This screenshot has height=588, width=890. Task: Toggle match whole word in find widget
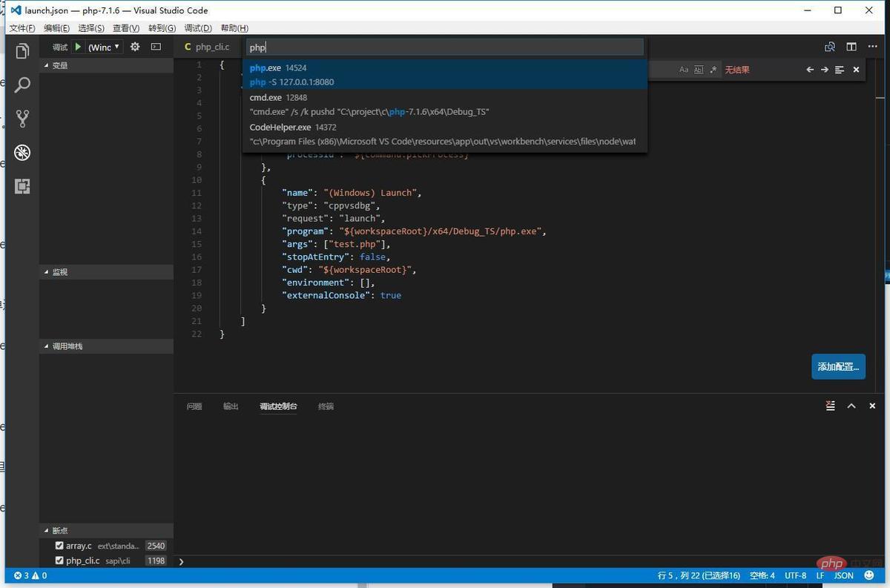tap(699, 70)
